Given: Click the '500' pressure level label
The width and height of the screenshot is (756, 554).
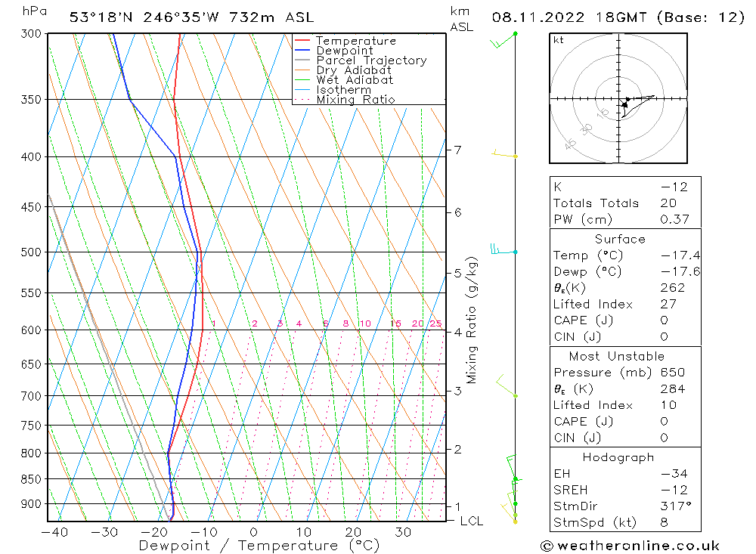Looking at the screenshot, I should click(x=31, y=252).
